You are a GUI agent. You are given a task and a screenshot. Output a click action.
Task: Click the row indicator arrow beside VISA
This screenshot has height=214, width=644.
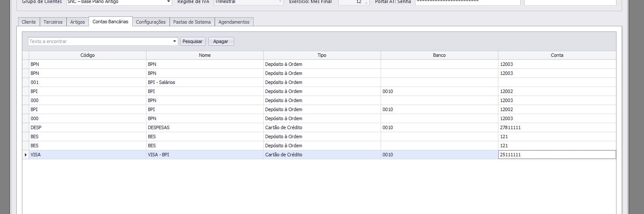[x=26, y=155]
